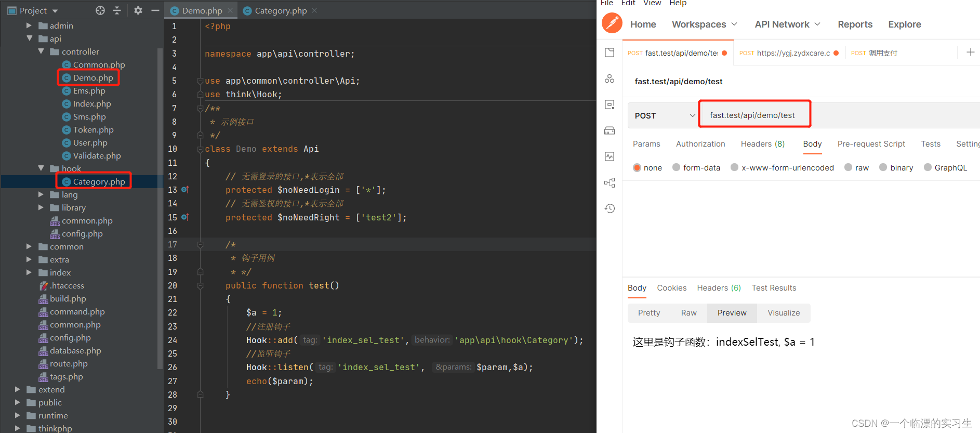Open the Postman View menu
This screenshot has height=433, width=980.
pos(652,3)
